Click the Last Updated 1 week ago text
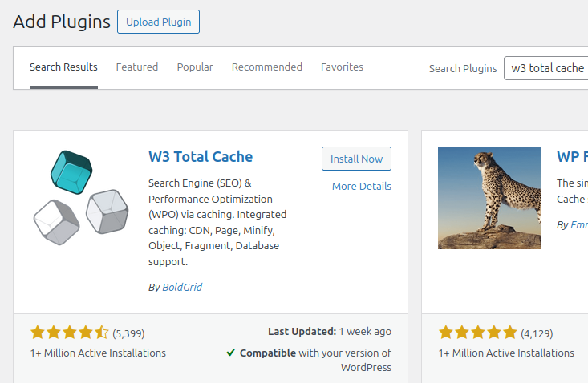The width and height of the screenshot is (588, 383). [x=330, y=332]
